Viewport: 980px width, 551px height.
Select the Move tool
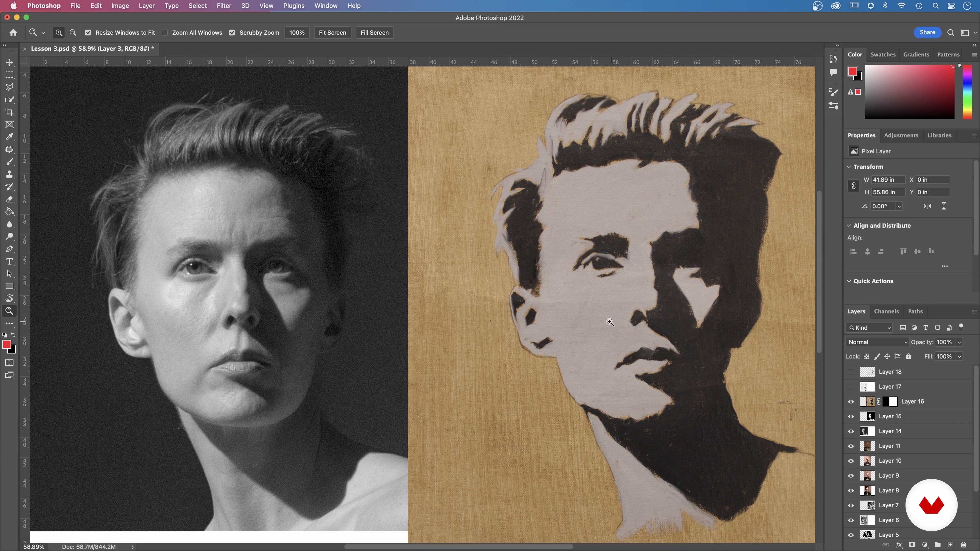[9, 62]
